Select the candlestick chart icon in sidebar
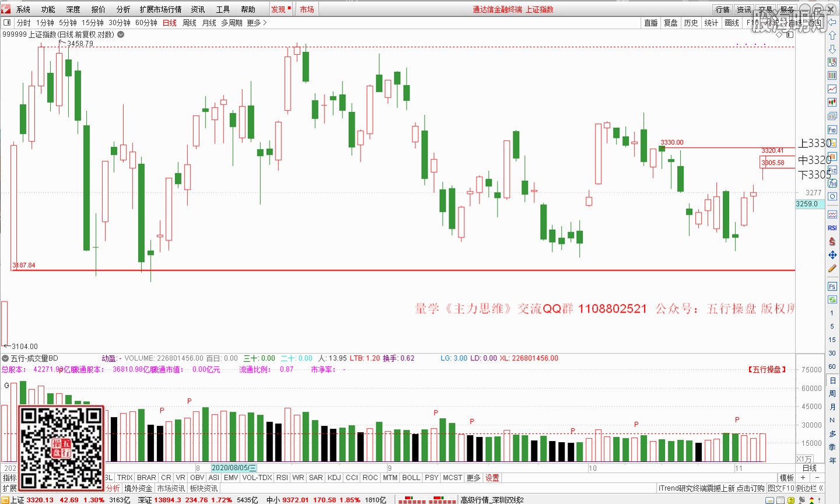 point(832,103)
